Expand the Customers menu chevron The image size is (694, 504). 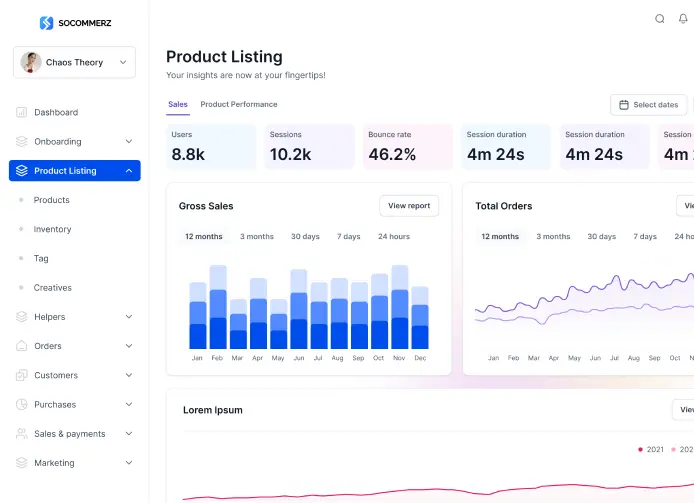pos(129,375)
